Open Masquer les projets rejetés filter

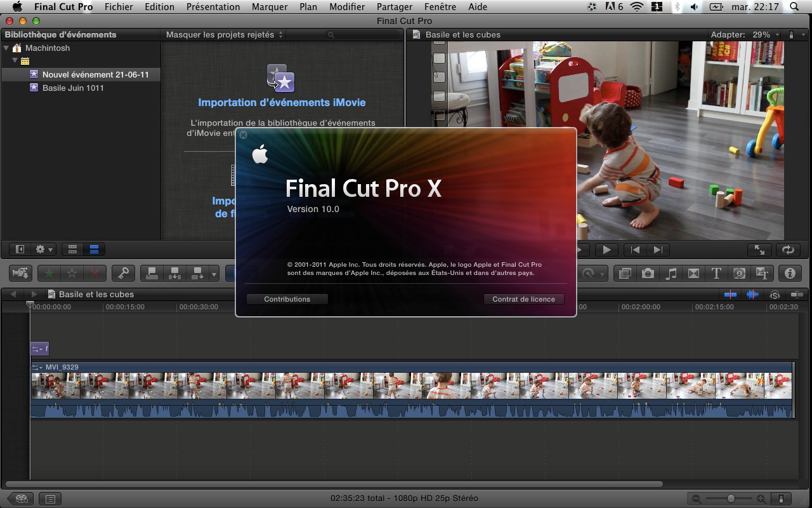pyautogui.click(x=225, y=35)
